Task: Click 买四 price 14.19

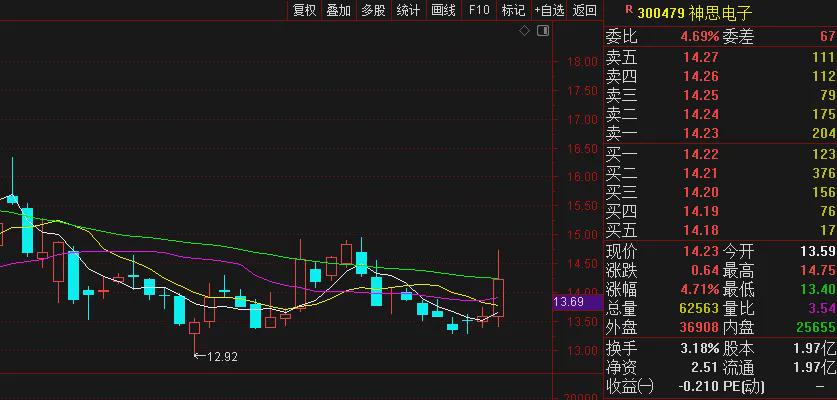Action: [x=701, y=212]
